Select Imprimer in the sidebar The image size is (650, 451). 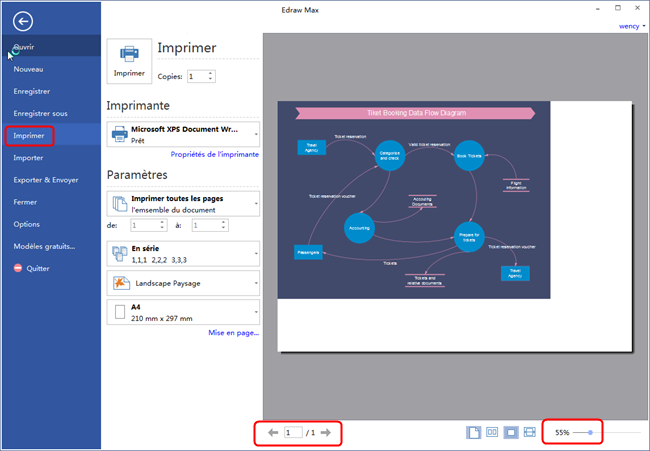(x=51, y=136)
